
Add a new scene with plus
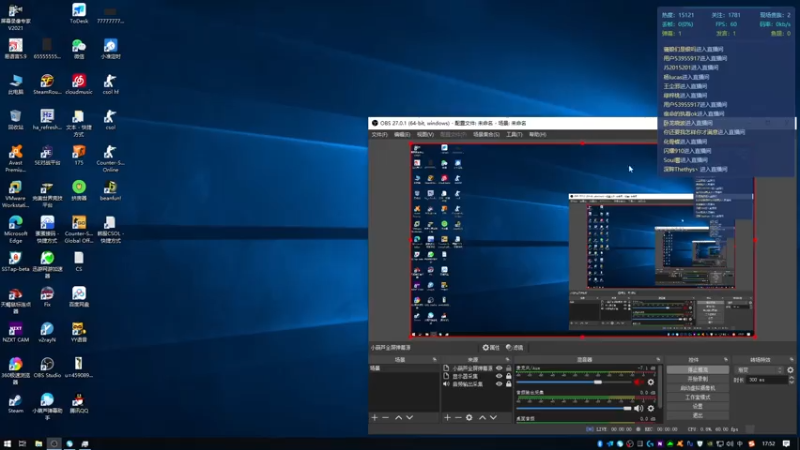click(374, 417)
